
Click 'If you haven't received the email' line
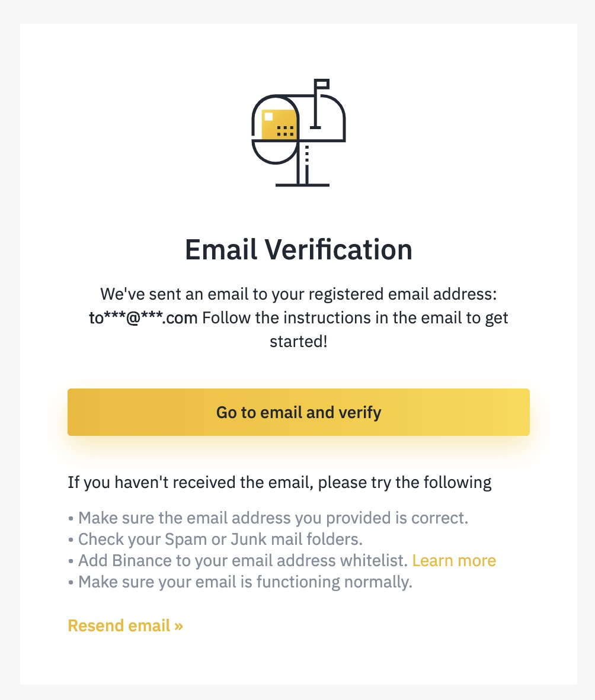[x=280, y=483]
